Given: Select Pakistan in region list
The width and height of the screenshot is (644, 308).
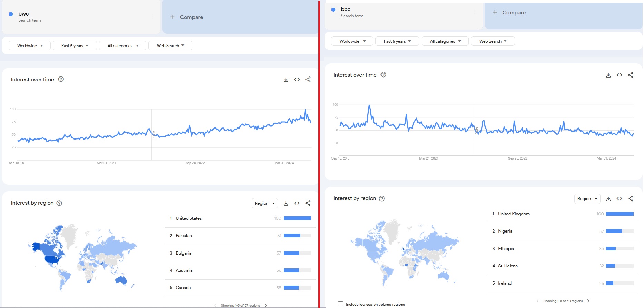Looking at the screenshot, I should (184, 236).
